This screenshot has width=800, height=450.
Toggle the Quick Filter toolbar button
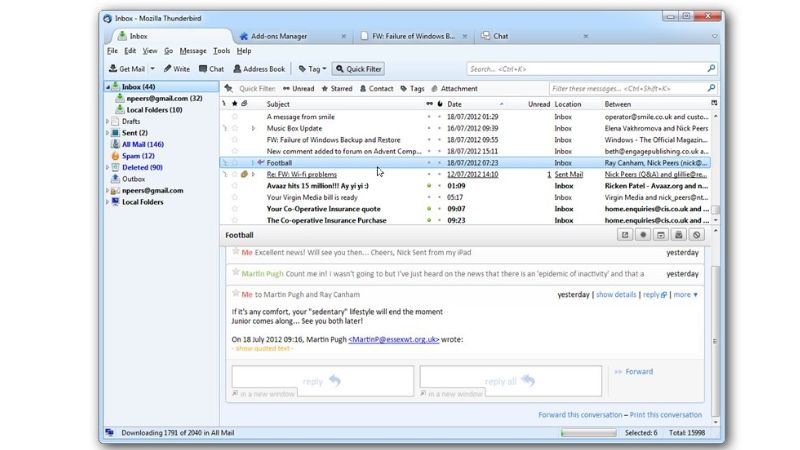pyautogui.click(x=359, y=69)
